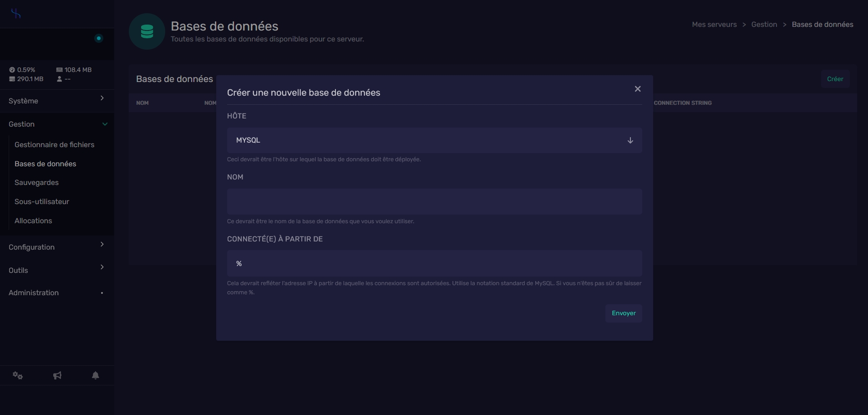Click the green server status indicator dot
868x415 pixels.
click(98, 38)
